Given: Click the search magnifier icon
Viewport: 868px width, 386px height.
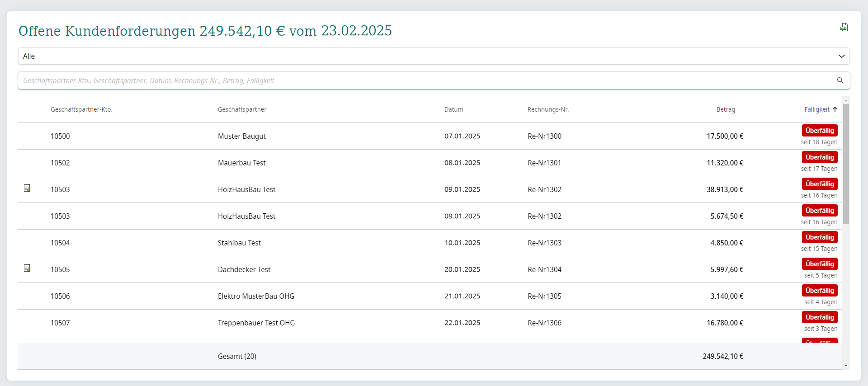Looking at the screenshot, I should pyautogui.click(x=840, y=80).
